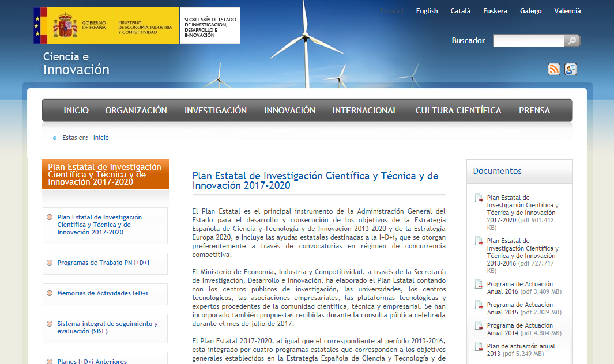
Task: Click the Inicio breadcrumb link
Action: [x=101, y=138]
